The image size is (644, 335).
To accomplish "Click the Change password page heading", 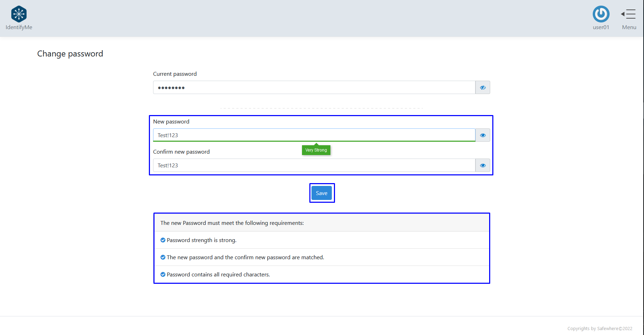I will tap(70, 54).
